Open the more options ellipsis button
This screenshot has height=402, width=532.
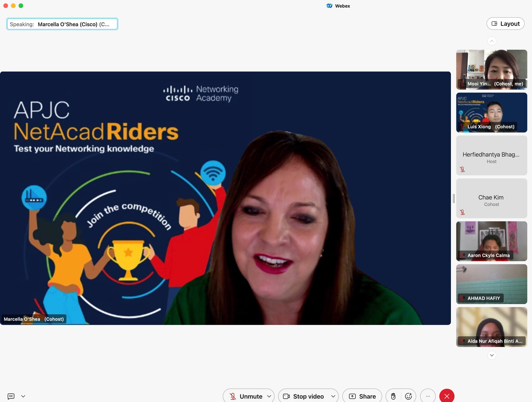pyautogui.click(x=428, y=396)
